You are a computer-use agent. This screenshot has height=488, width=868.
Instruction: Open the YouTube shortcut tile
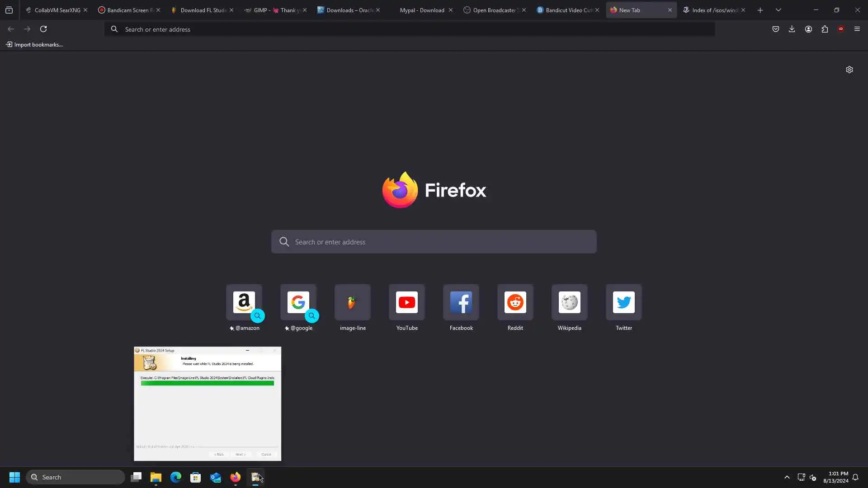tap(406, 303)
